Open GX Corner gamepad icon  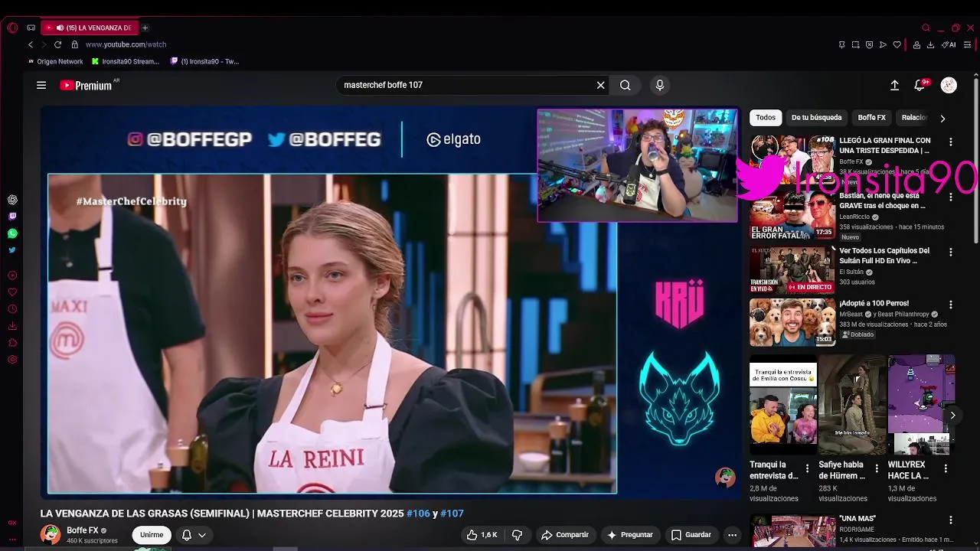click(31, 28)
